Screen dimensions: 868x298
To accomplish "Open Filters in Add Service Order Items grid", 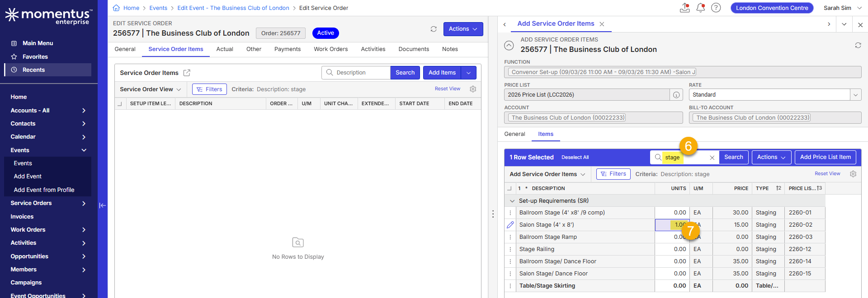I will (613, 174).
